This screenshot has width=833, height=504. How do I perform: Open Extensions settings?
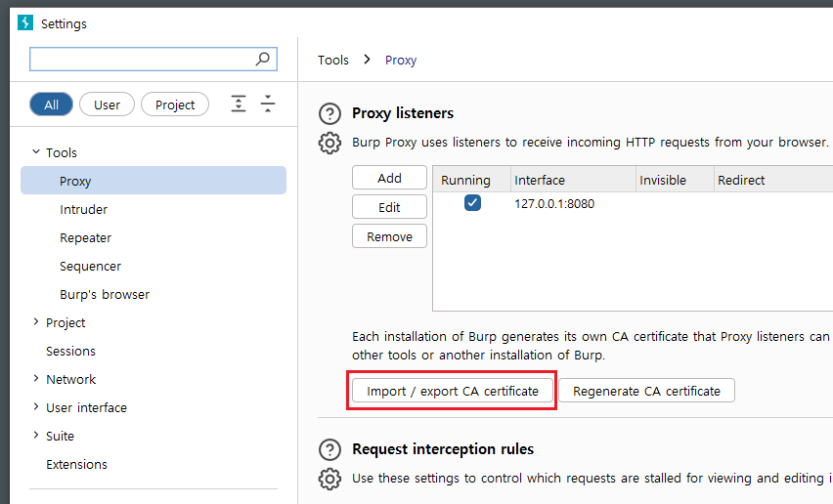pos(76,464)
